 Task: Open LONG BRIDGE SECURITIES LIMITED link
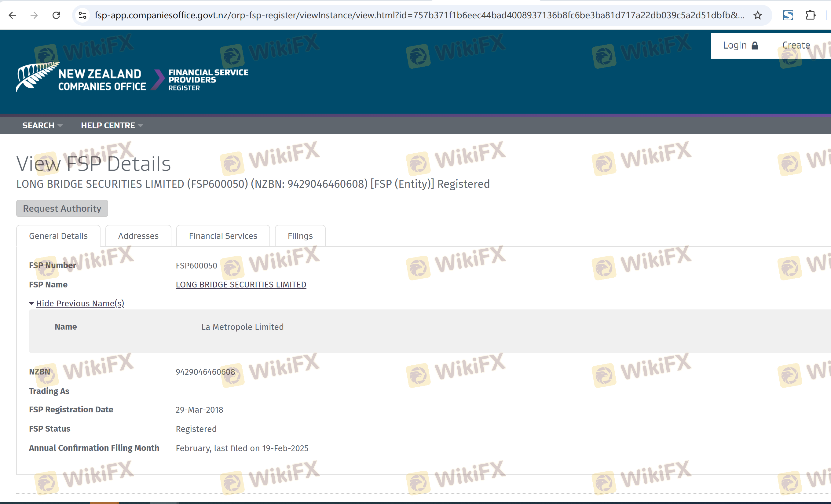[x=241, y=285]
